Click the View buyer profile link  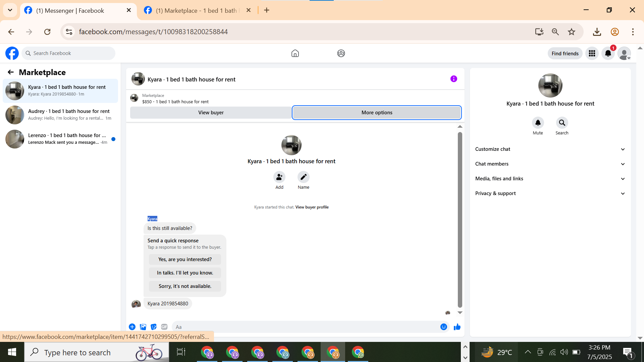[312, 207]
